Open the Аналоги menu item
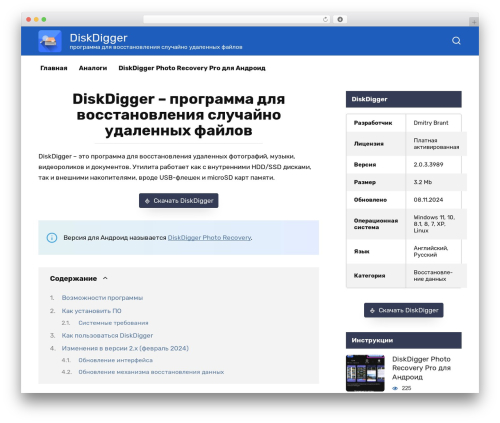Image resolution: width=500 pixels, height=423 pixels. pyautogui.click(x=93, y=68)
